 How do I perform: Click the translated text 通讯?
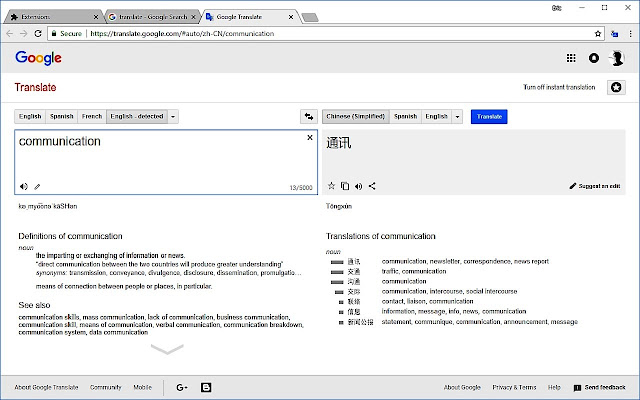coord(338,143)
